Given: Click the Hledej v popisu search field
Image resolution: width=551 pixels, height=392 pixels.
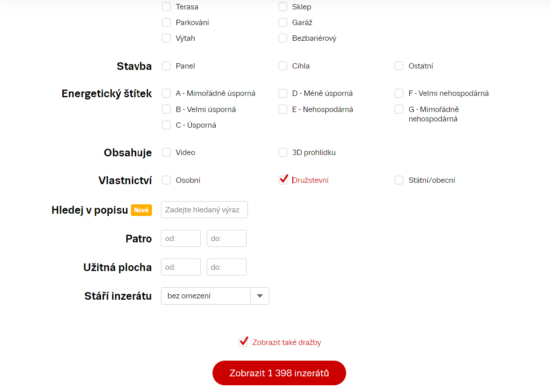Looking at the screenshot, I should 204,210.
